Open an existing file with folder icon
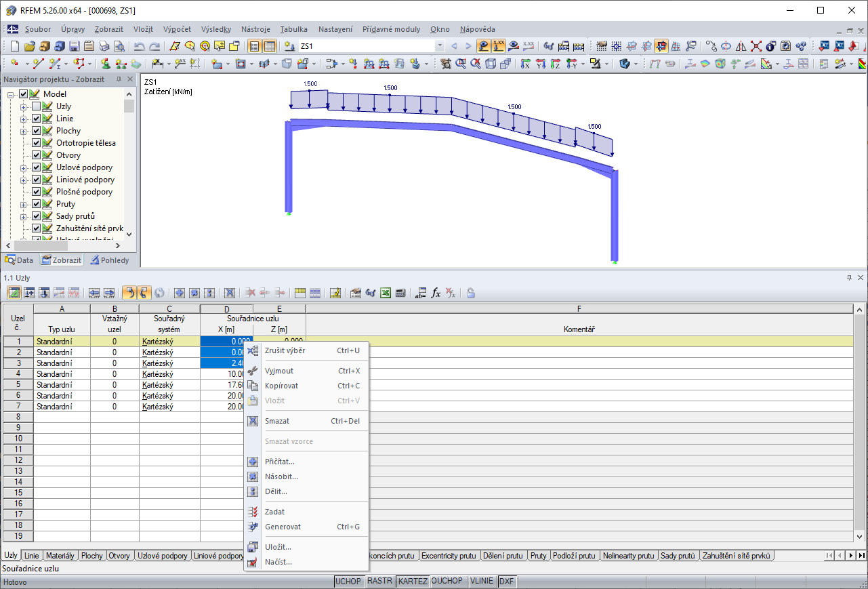This screenshot has width=868, height=589. click(30, 46)
